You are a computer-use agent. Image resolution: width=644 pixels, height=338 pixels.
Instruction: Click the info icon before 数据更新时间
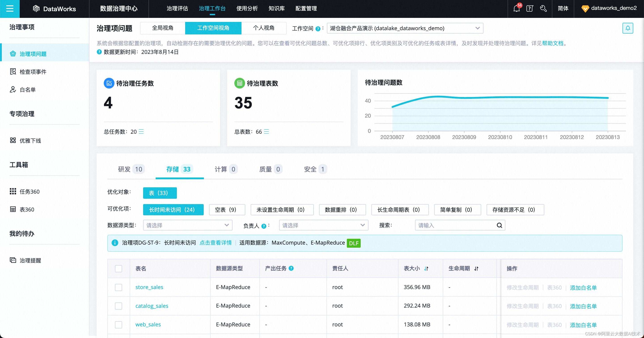(99, 52)
